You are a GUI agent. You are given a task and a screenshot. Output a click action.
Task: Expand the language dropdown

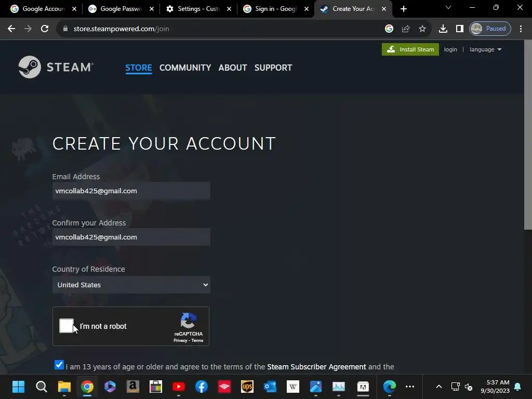(x=485, y=49)
